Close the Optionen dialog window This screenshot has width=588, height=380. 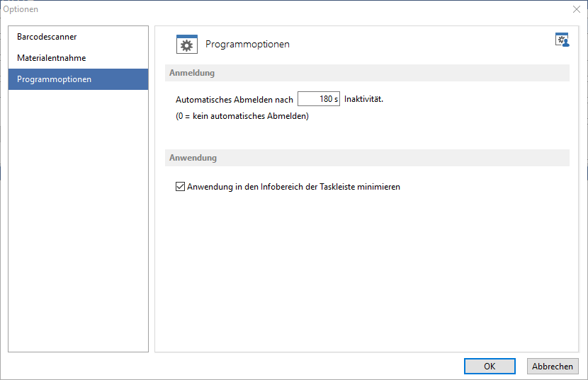click(x=577, y=9)
